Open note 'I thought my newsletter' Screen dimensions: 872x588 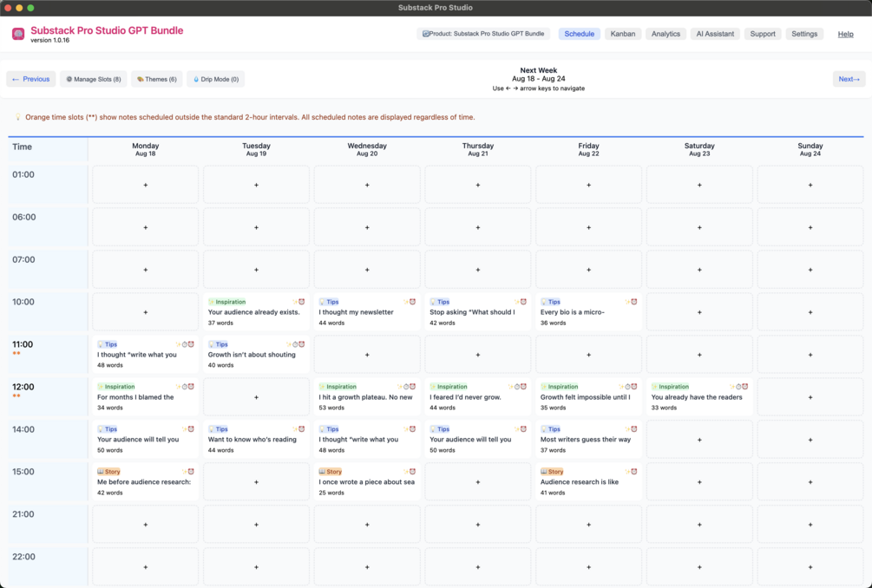coord(367,312)
